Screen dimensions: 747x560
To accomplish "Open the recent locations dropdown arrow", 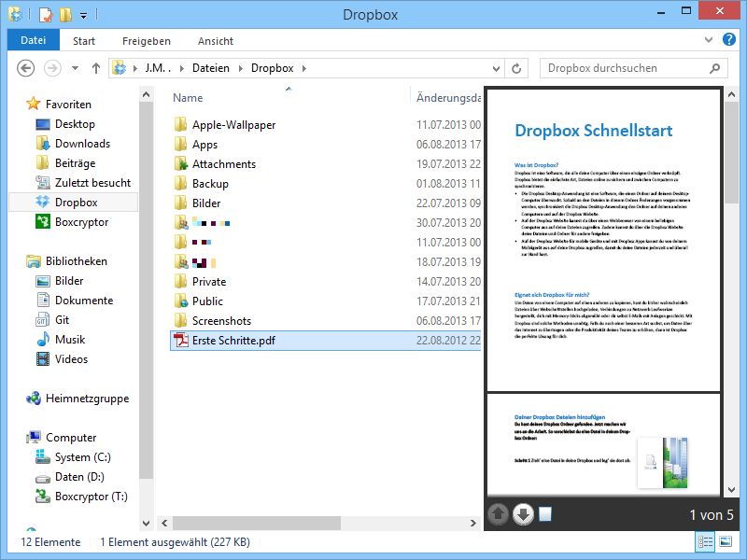I will (x=75, y=68).
